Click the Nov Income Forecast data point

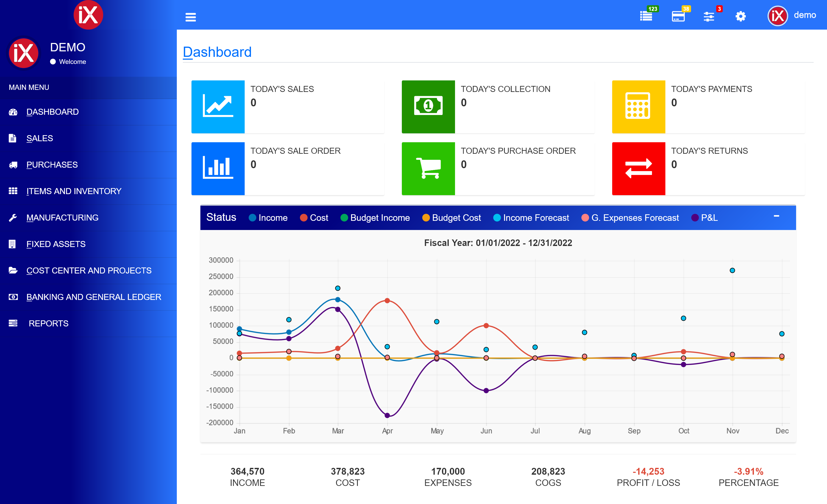point(732,270)
